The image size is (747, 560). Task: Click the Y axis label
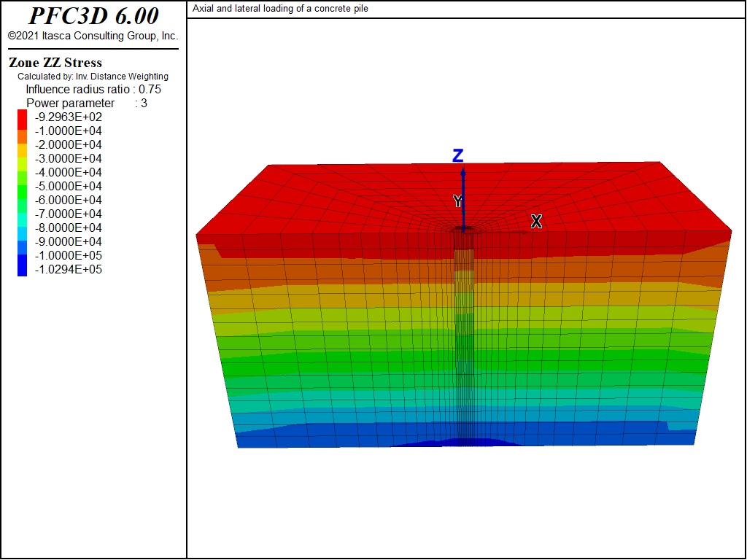(457, 201)
